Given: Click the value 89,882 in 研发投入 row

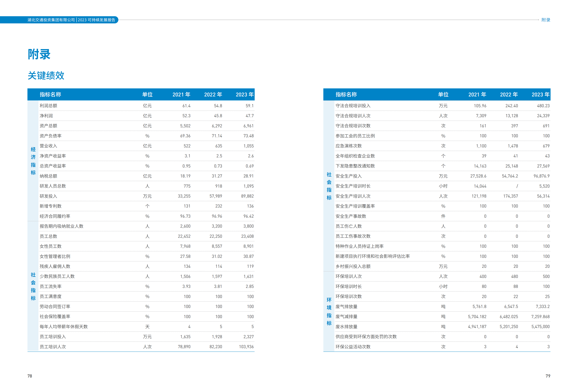Looking at the screenshot, I should pyautogui.click(x=247, y=196).
